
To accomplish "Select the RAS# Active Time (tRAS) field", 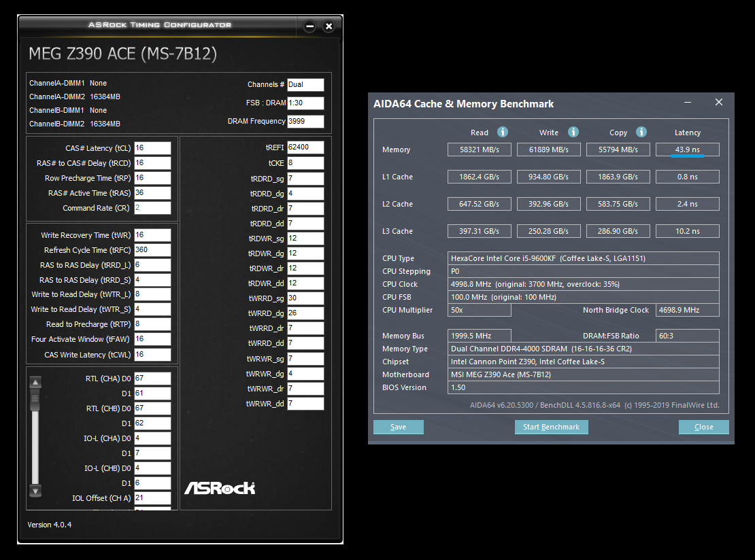I will [152, 192].
